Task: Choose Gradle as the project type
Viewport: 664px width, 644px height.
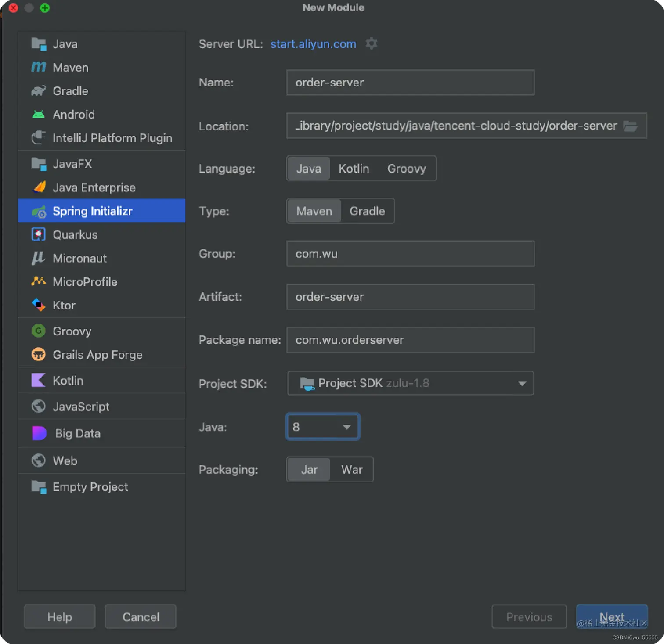Action: pyautogui.click(x=368, y=211)
